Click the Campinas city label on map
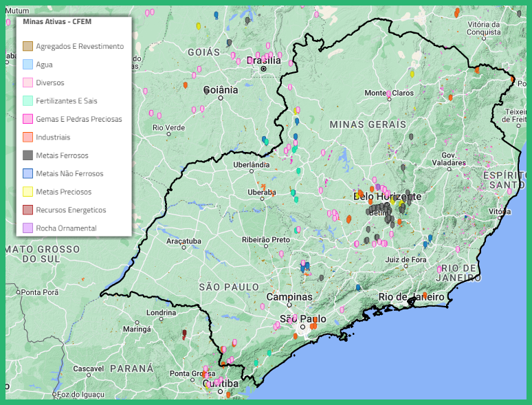This screenshot has height=405, width=532. [x=289, y=297]
